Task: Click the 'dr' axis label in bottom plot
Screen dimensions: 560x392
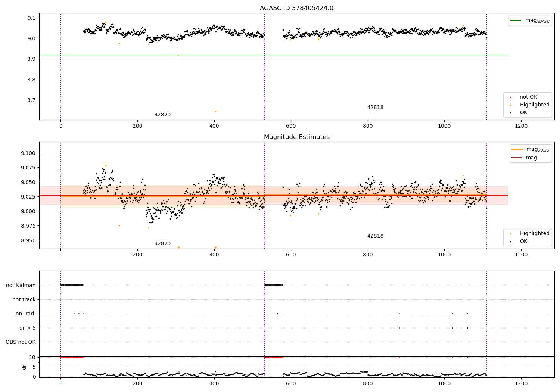Action: coord(24,367)
